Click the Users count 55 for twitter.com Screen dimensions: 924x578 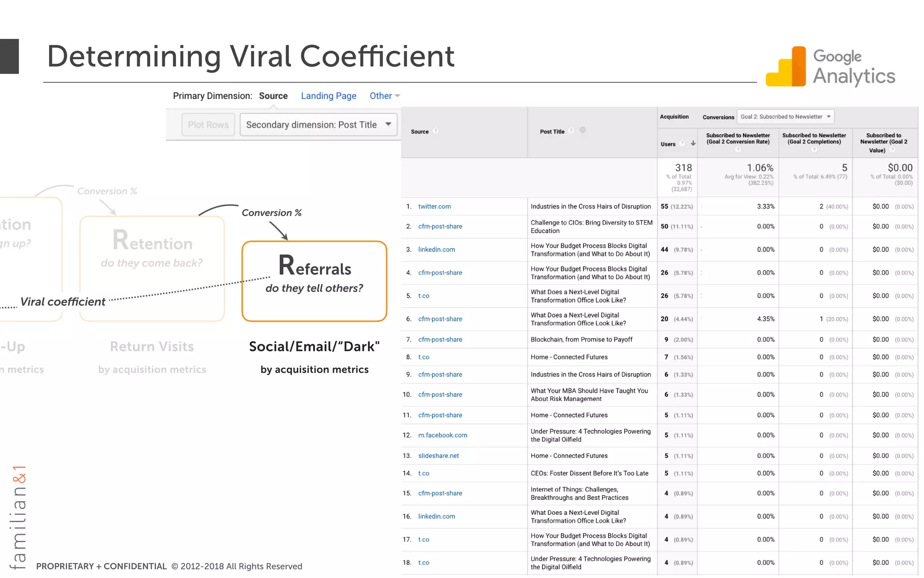coord(664,206)
